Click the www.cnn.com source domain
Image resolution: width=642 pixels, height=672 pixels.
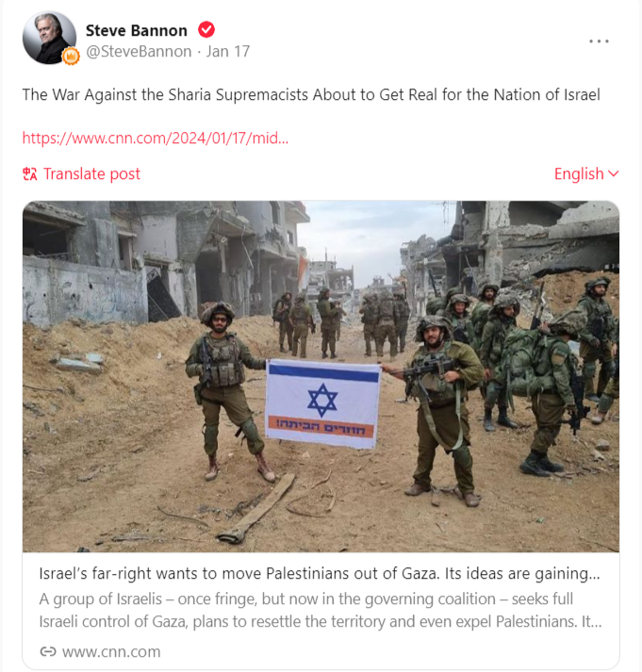click(x=111, y=651)
